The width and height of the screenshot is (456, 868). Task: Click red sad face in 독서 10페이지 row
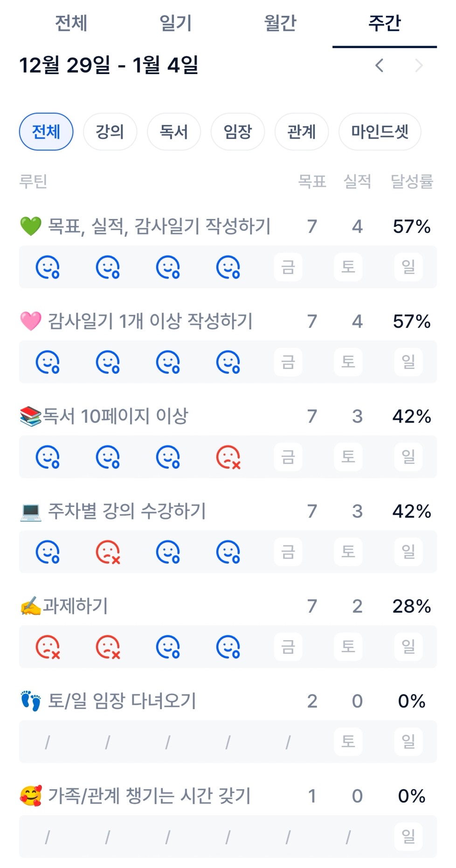click(x=228, y=457)
